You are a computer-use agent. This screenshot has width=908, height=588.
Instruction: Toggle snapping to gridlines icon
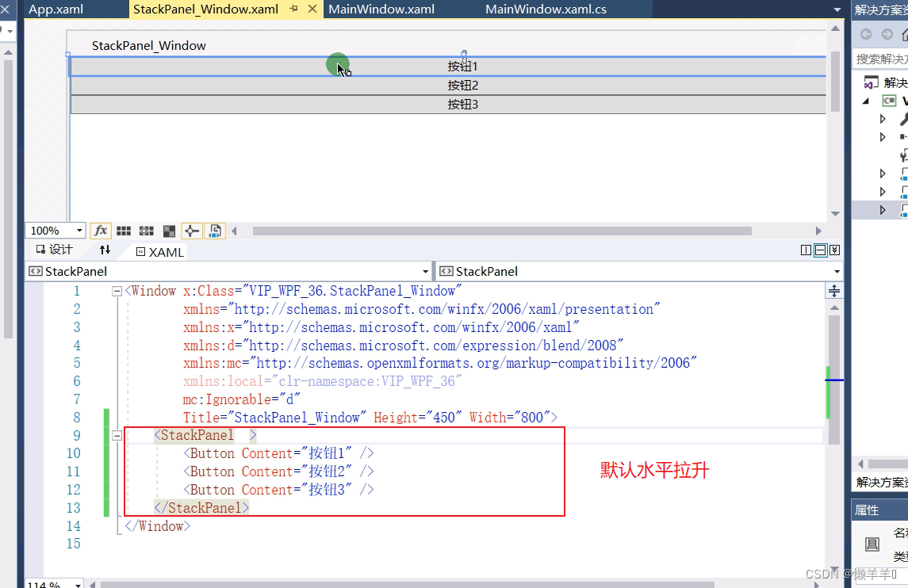(147, 231)
